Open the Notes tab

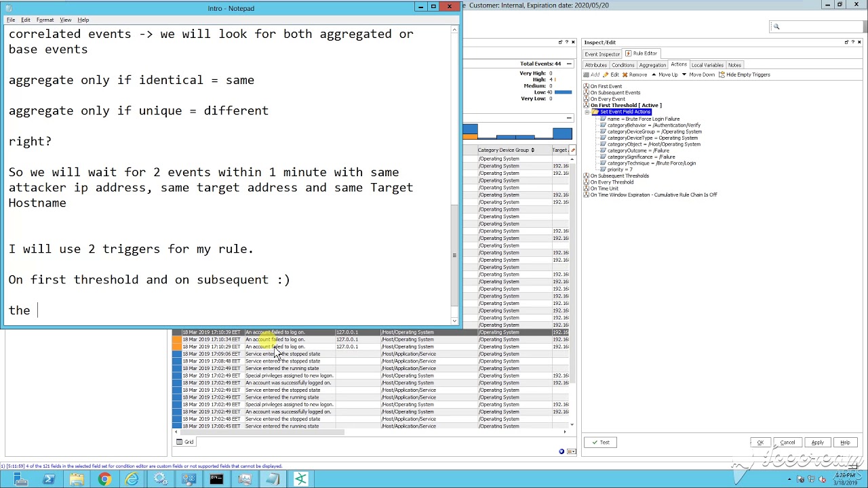[x=734, y=65]
